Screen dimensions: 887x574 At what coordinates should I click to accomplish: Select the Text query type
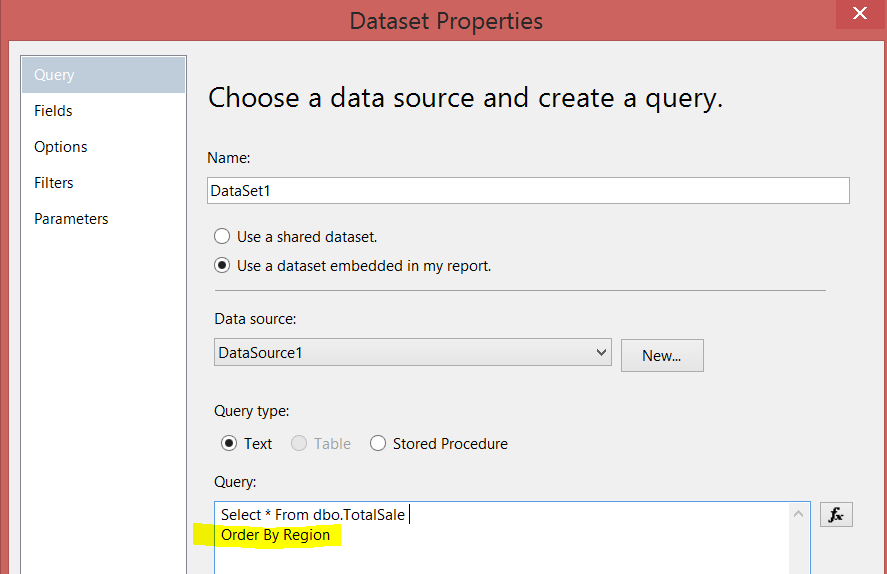click(229, 443)
